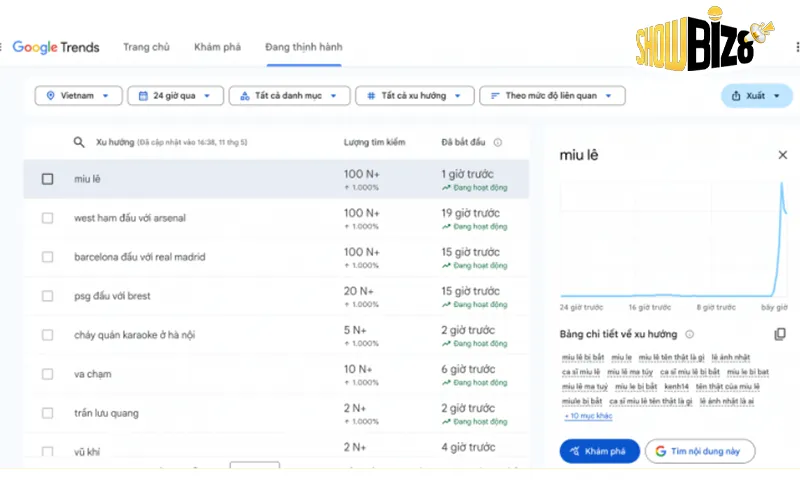This screenshot has width=800, height=500.
Task: Click the location pin icon in Vietnam filter
Action: click(51, 95)
